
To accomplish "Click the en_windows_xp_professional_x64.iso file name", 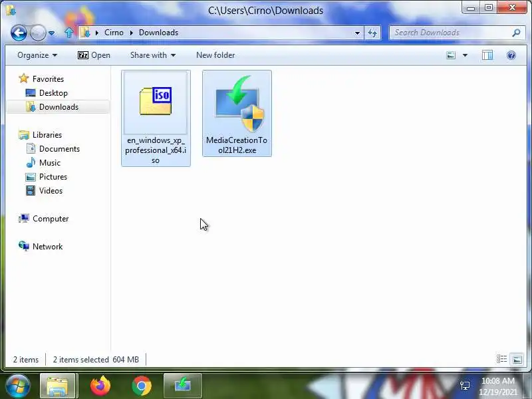I will [x=156, y=150].
